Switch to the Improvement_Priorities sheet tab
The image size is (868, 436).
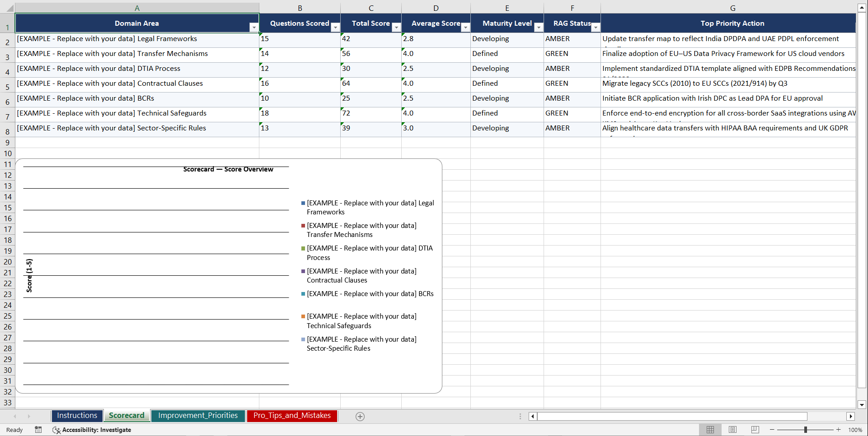pos(198,416)
